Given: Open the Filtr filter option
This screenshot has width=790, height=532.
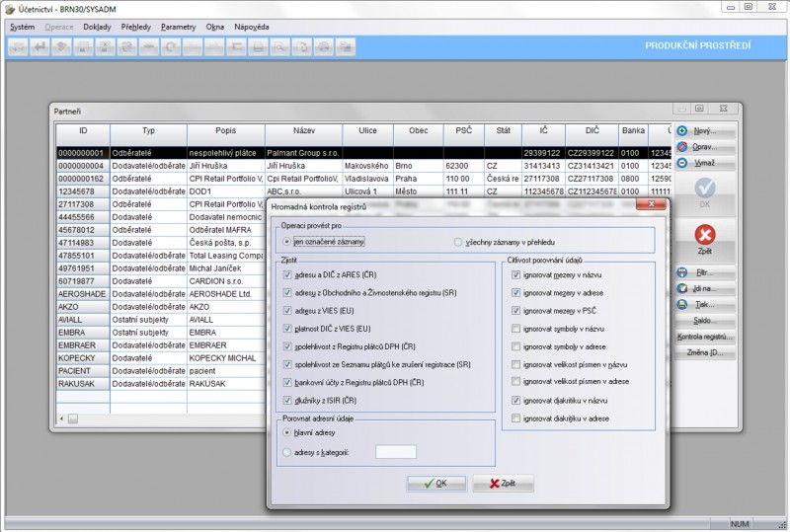Looking at the screenshot, I should coord(703,272).
